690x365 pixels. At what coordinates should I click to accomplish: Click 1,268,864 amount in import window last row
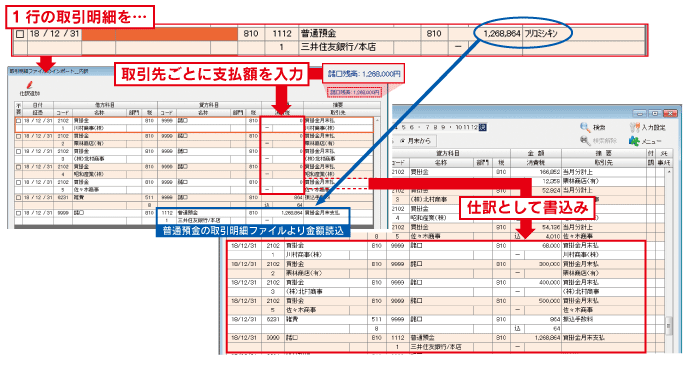tap(291, 213)
